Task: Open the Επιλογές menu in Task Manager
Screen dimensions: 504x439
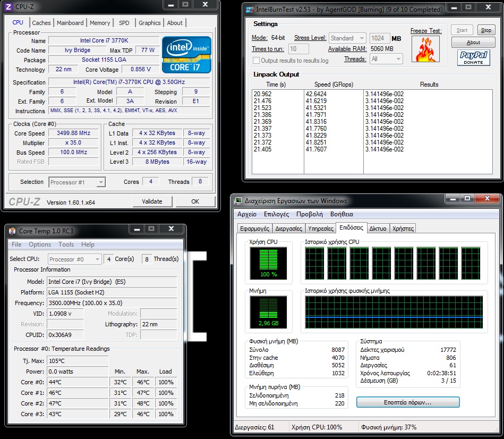Action: click(x=276, y=214)
